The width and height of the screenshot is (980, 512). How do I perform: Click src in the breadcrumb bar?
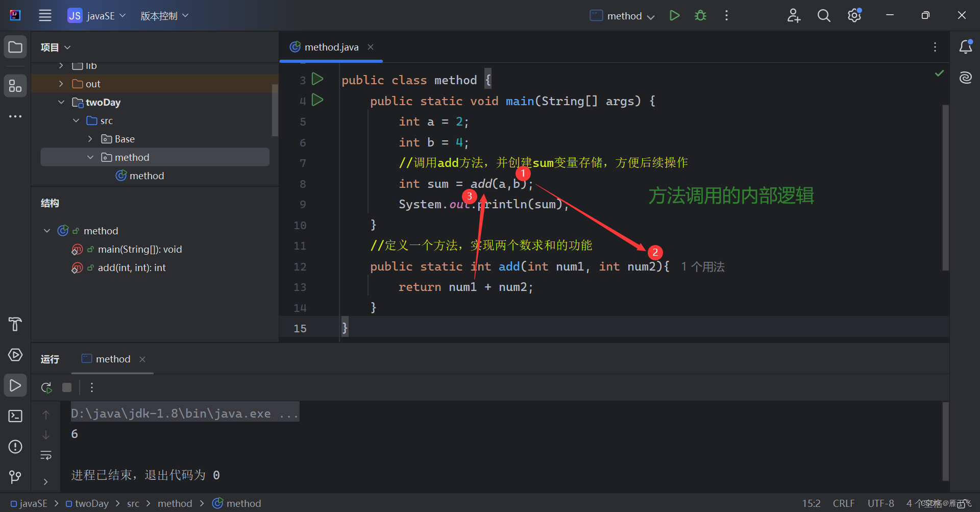(x=133, y=503)
